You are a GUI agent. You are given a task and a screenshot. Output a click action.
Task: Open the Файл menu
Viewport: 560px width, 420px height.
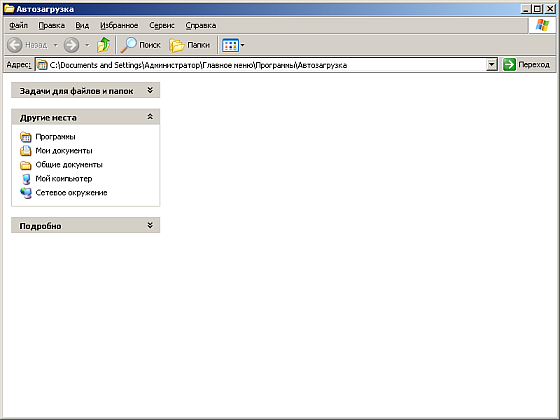point(19,25)
